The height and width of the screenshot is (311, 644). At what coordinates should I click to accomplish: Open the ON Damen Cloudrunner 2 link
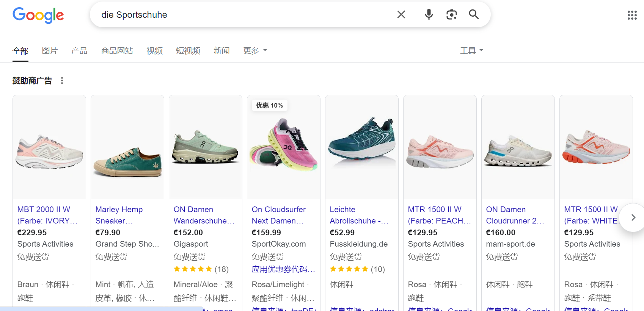[515, 215]
